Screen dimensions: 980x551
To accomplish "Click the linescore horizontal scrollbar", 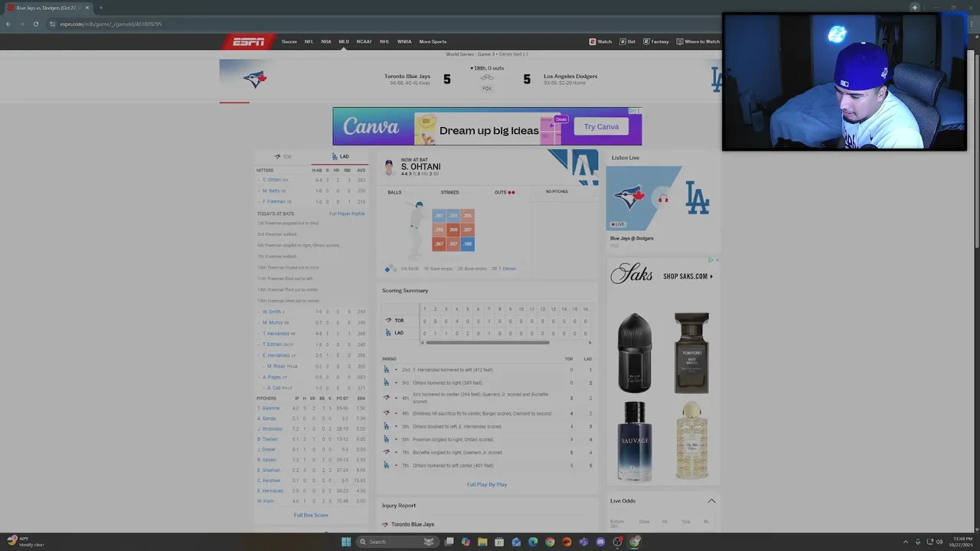I will (487, 343).
